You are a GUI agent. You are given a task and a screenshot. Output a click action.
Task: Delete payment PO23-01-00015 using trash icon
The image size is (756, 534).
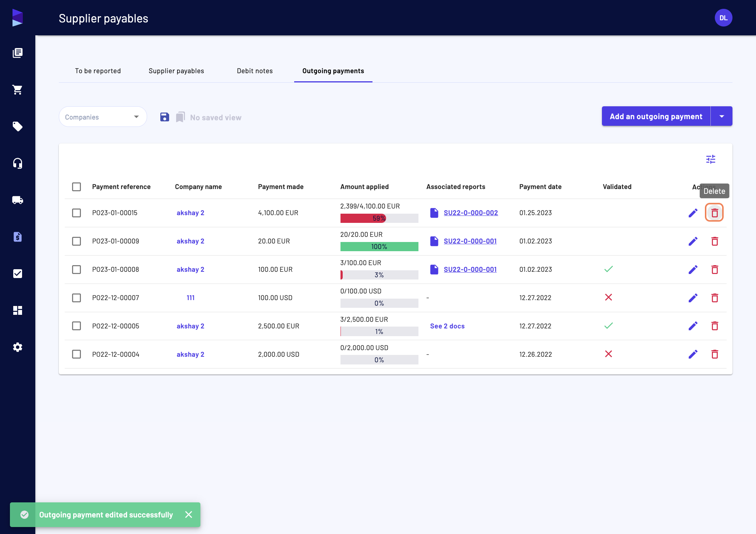714,213
